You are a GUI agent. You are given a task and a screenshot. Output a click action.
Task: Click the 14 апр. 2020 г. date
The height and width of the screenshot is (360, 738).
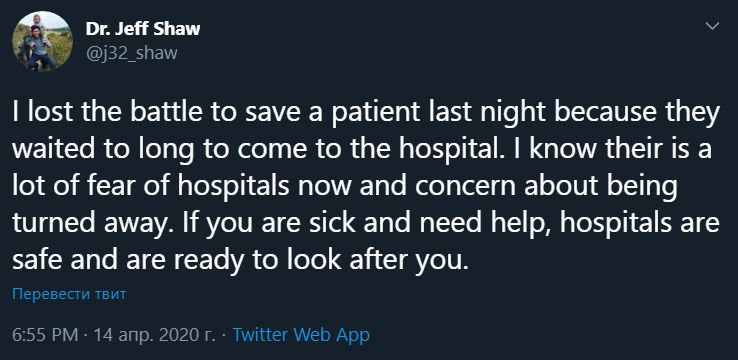coord(154,335)
